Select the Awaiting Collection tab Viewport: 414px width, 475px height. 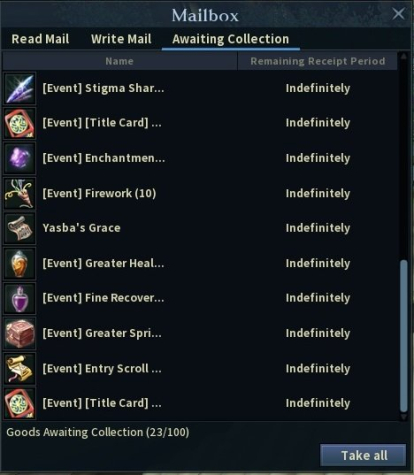(231, 39)
